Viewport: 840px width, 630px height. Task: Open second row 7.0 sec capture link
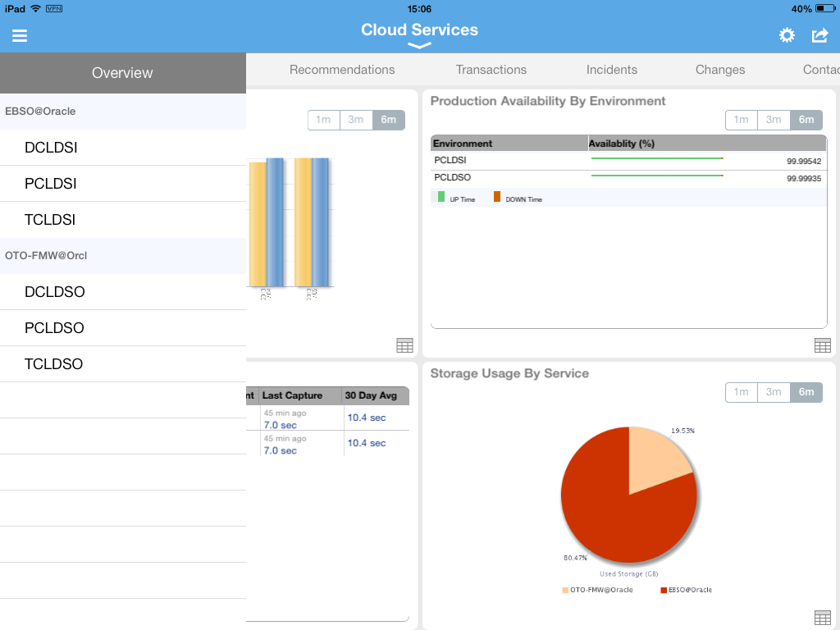coord(281,451)
